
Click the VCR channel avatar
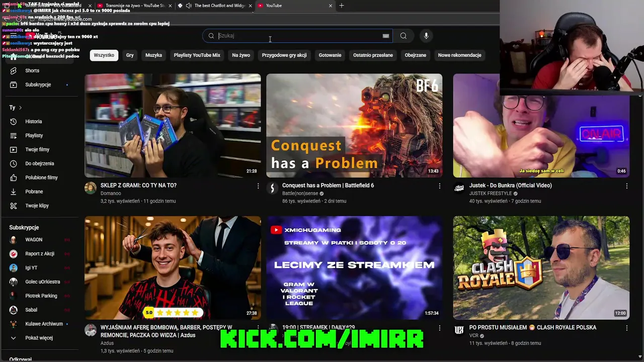(x=459, y=330)
